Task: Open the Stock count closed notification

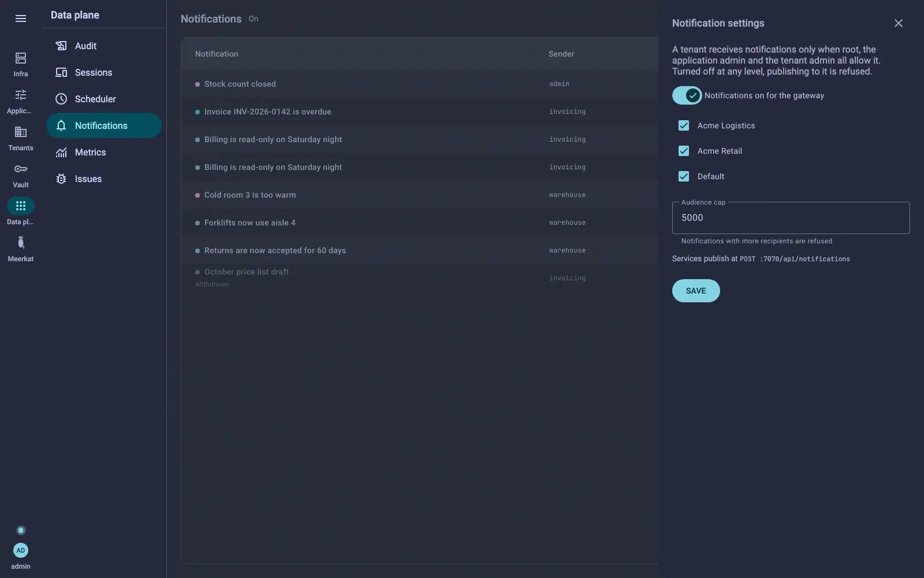Action: [420, 84]
